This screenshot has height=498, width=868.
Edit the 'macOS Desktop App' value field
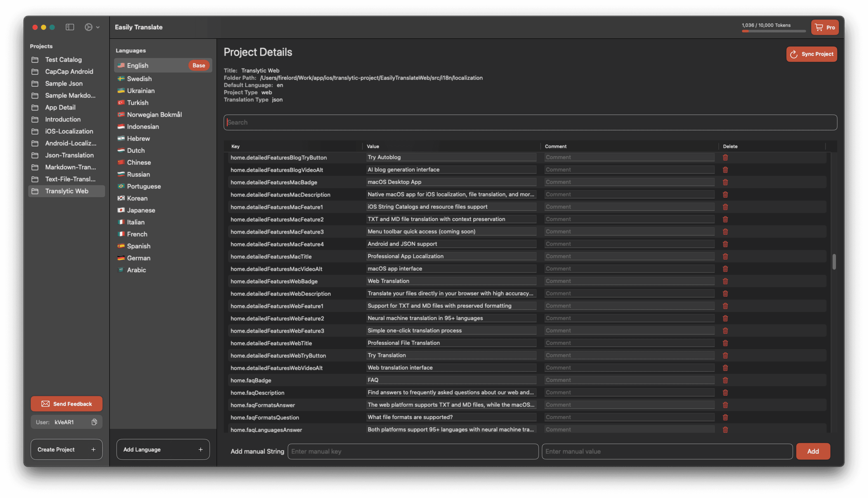(451, 182)
